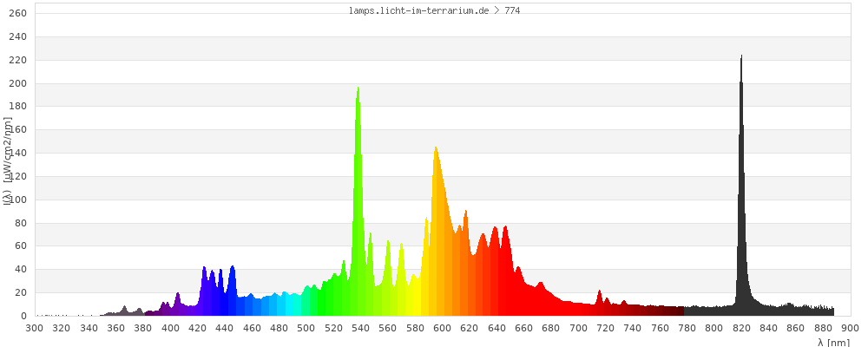Click the cyan band near 490 nm
This screenshot has height=347, width=868.
293,305
